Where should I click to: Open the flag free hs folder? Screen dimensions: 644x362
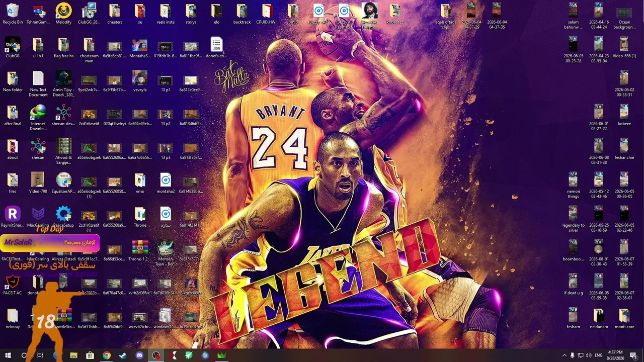[63, 47]
